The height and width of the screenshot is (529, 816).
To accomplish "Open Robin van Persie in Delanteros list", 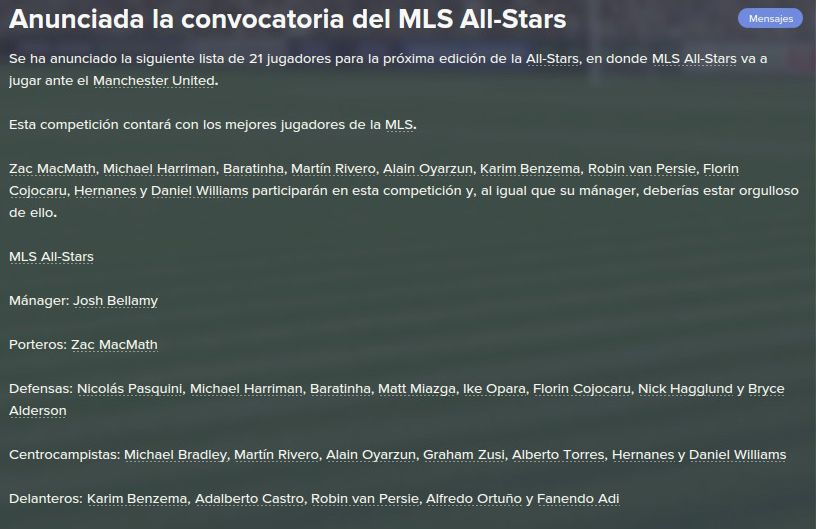I will pyautogui.click(x=365, y=498).
